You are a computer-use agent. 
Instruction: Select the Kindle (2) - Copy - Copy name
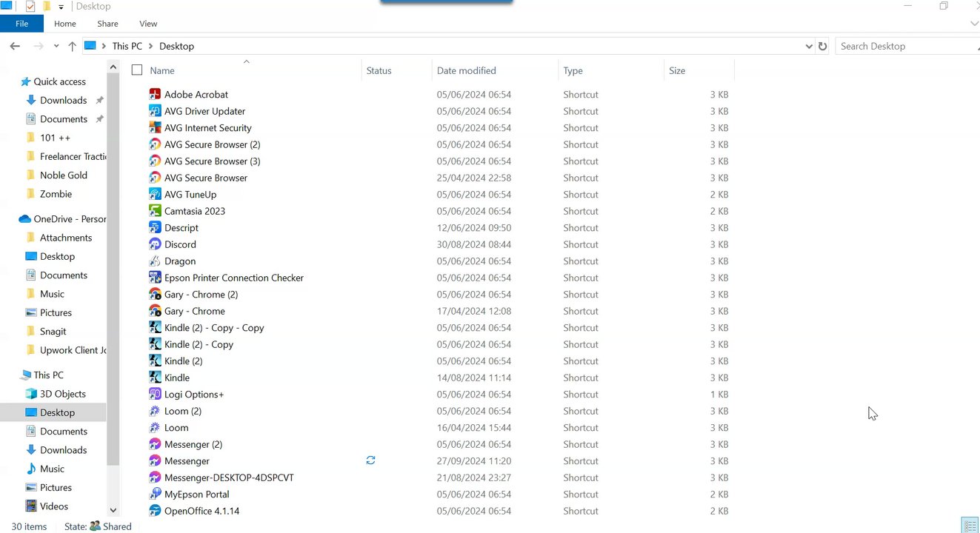click(214, 327)
